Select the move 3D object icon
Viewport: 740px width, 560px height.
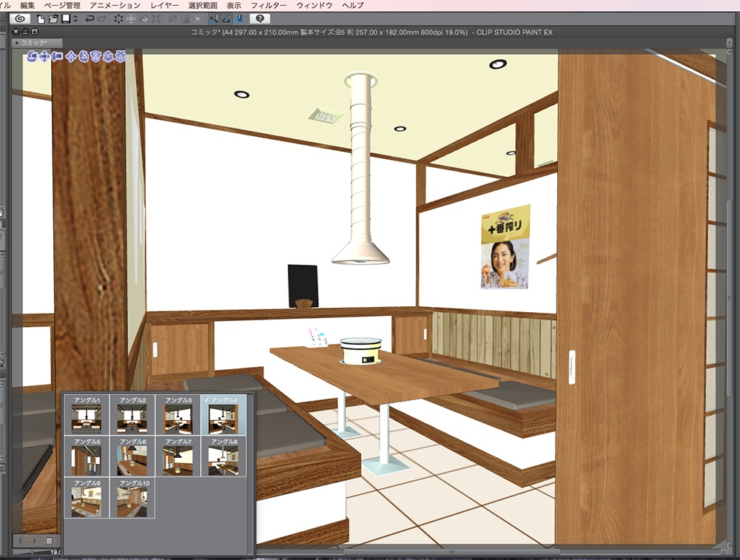tap(71, 55)
